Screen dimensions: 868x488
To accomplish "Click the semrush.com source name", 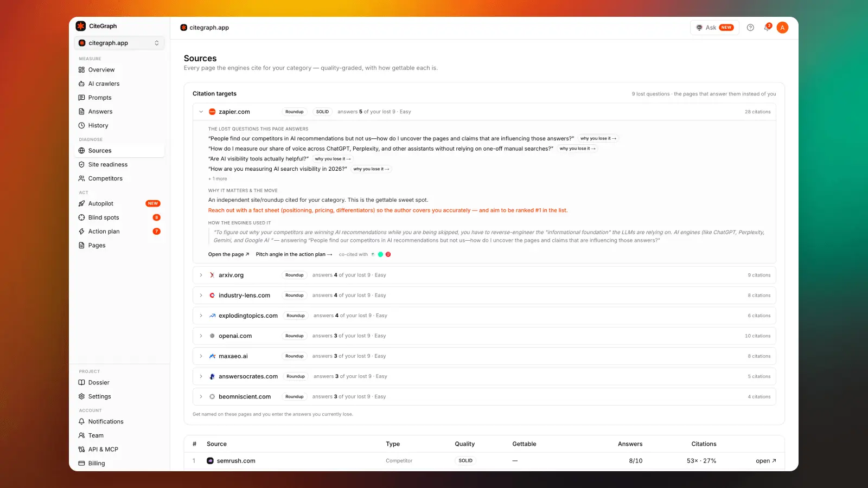I will [236, 461].
